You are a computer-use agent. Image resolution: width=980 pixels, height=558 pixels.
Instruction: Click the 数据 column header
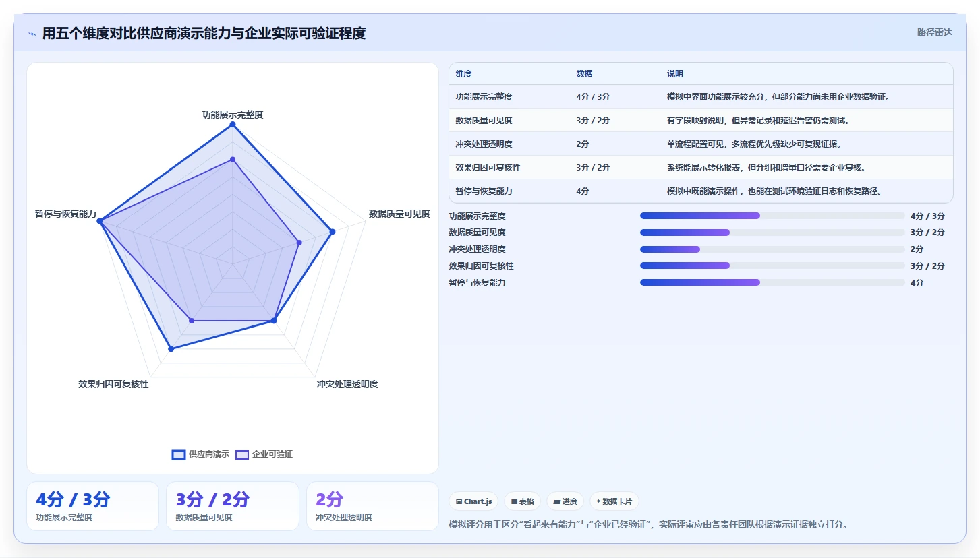point(584,74)
